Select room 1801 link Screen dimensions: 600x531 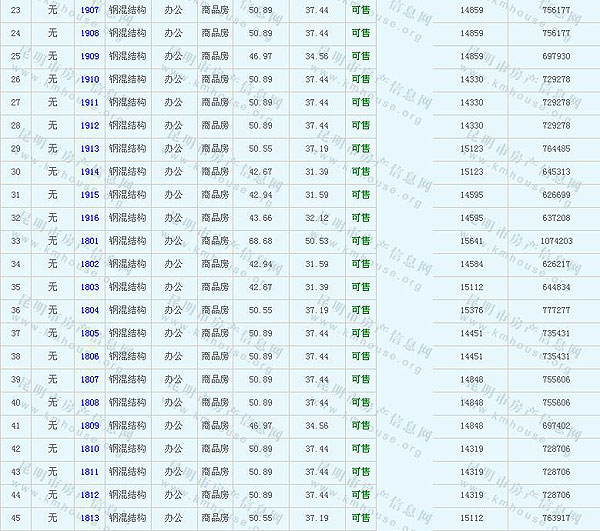89,241
